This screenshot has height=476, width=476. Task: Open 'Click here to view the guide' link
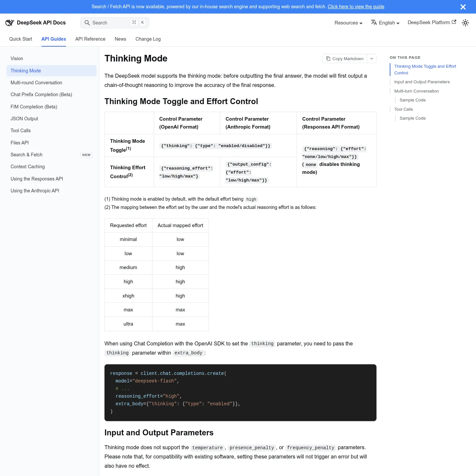356,7
